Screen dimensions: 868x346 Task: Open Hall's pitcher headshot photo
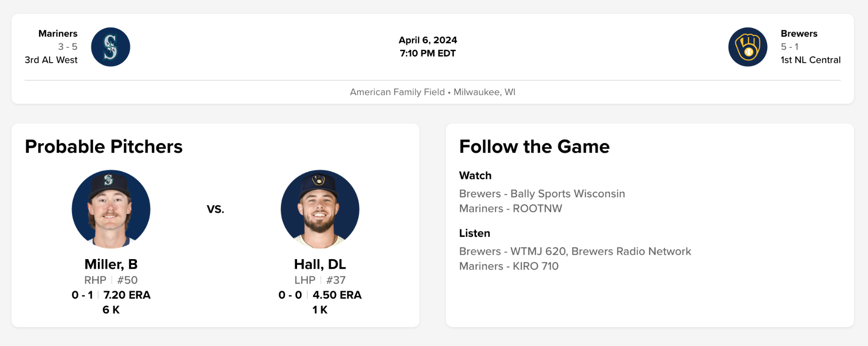(x=320, y=209)
